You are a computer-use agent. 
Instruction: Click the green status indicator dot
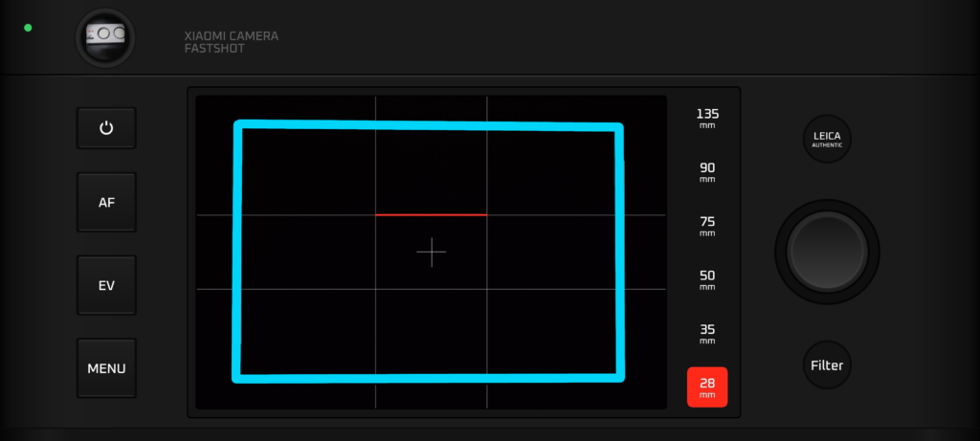[28, 28]
